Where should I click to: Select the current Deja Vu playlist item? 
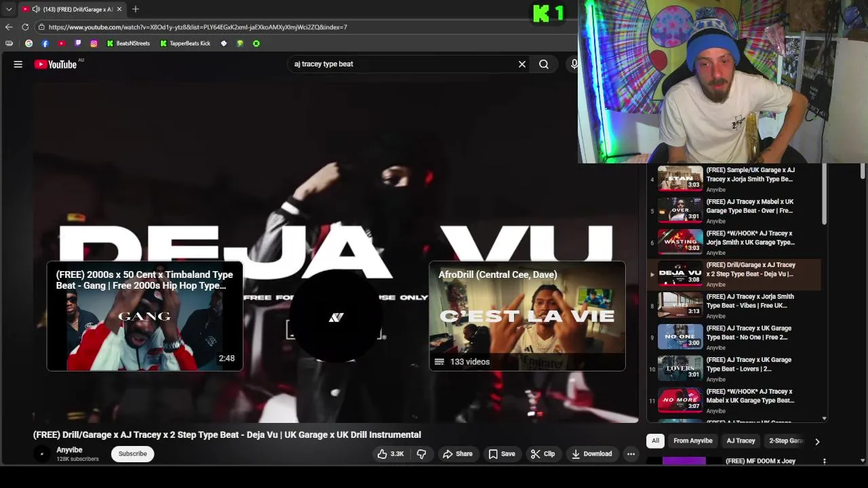735,274
